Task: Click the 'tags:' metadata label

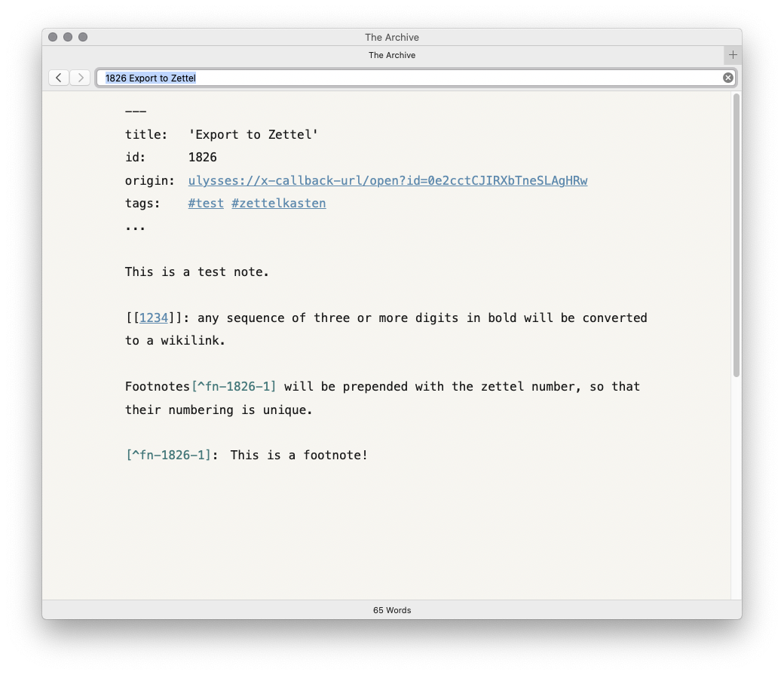Action: (x=142, y=203)
